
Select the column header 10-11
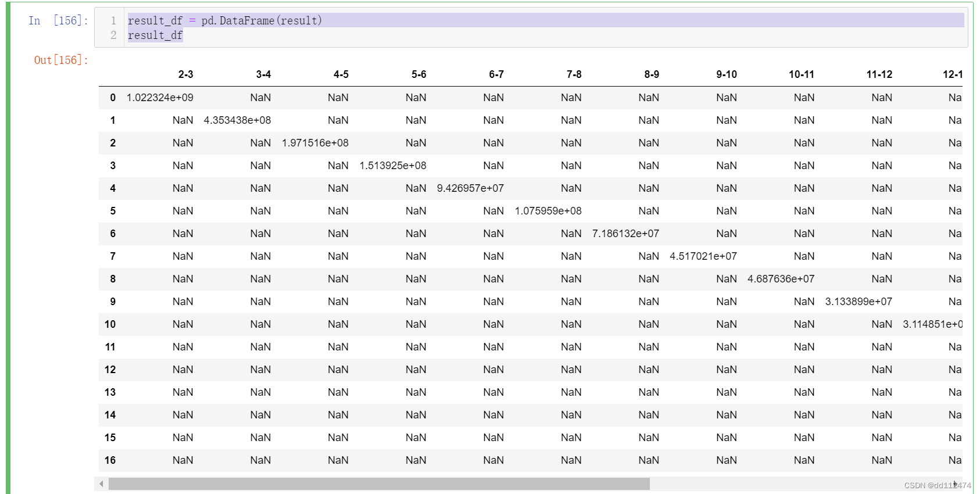click(802, 74)
